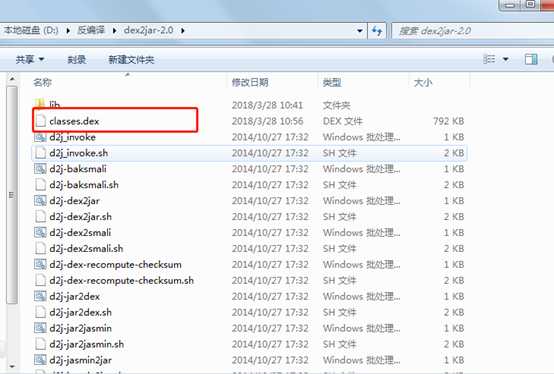Select the file name d2j-dex2jar.sh
Viewport: 554px width, 374px height.
[81, 216]
